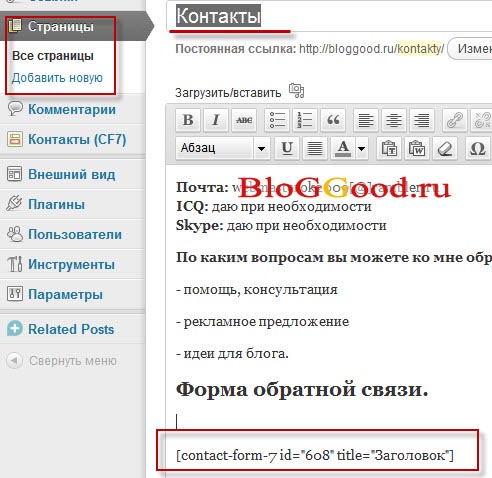Align text left
The image size is (492, 478).
366,120
